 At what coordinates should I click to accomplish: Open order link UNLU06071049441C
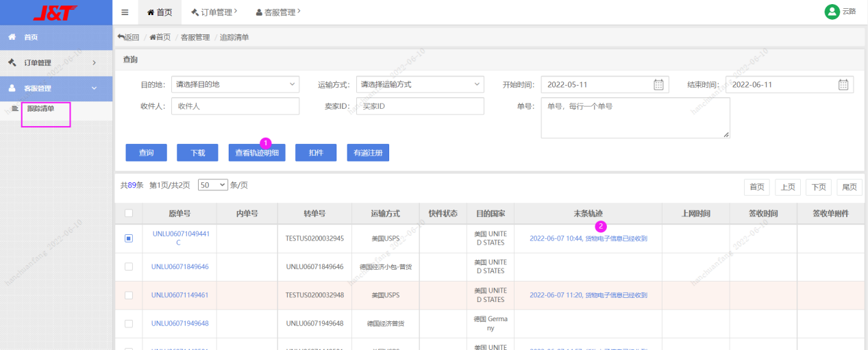tap(179, 238)
